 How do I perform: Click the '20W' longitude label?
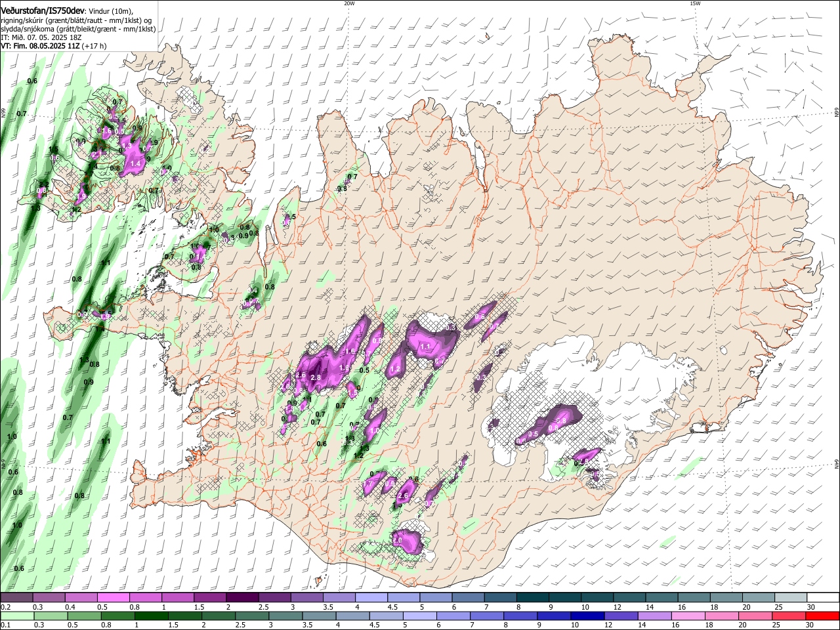tap(349, 3)
